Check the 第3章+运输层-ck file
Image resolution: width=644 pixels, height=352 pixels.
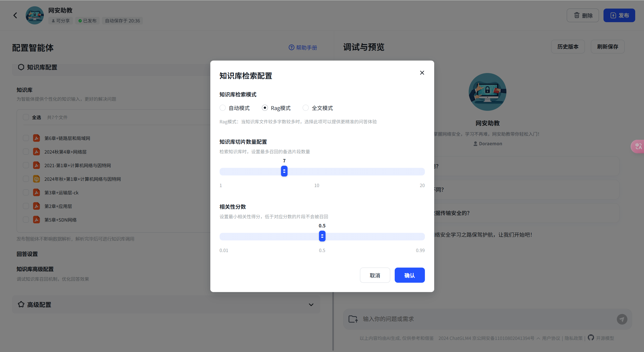(26, 192)
